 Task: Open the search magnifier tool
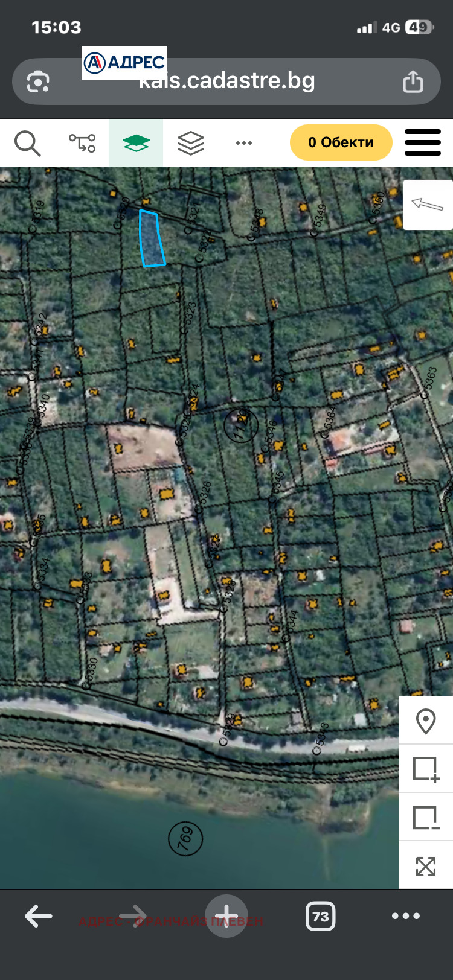pyautogui.click(x=27, y=143)
